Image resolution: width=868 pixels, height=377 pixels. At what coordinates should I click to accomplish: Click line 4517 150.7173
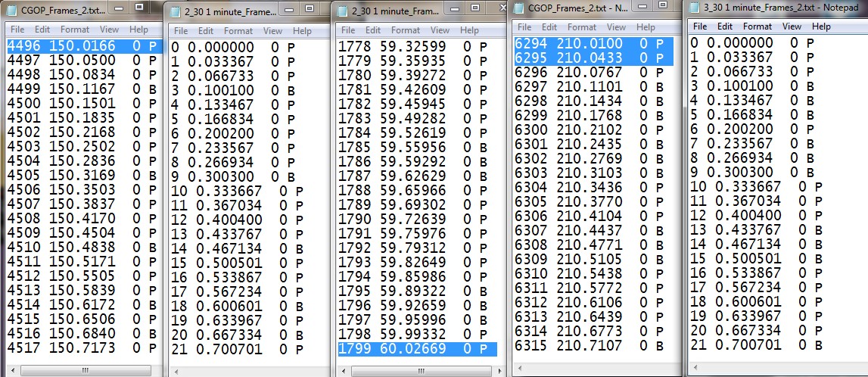click(82, 348)
